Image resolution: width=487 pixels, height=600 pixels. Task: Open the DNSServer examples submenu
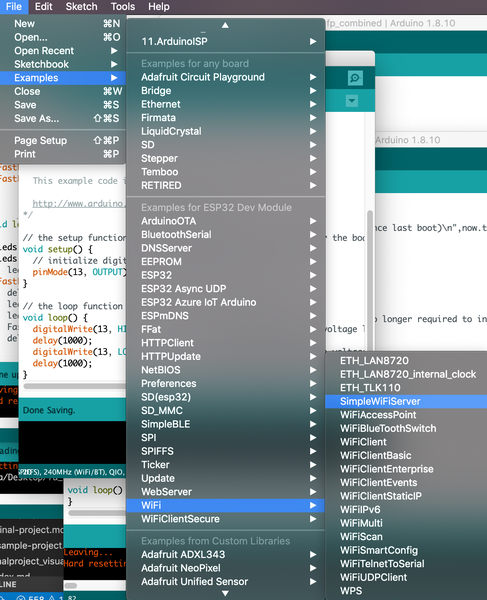click(225, 248)
